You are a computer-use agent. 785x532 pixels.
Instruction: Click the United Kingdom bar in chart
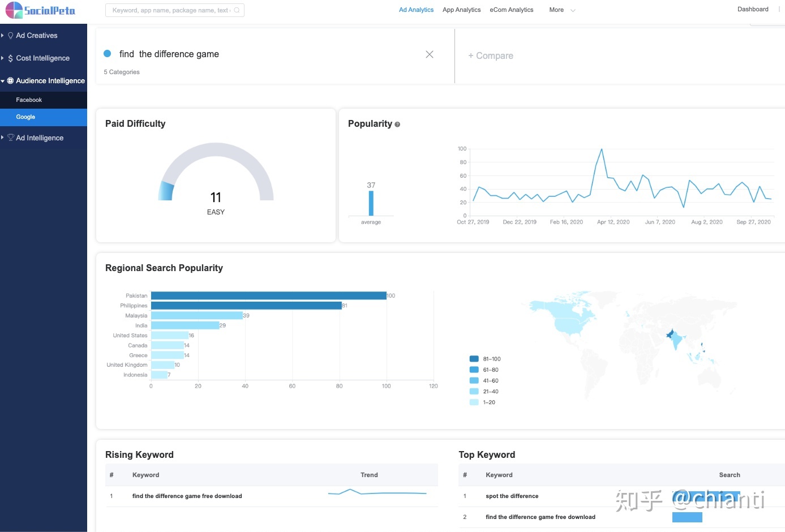pos(162,365)
